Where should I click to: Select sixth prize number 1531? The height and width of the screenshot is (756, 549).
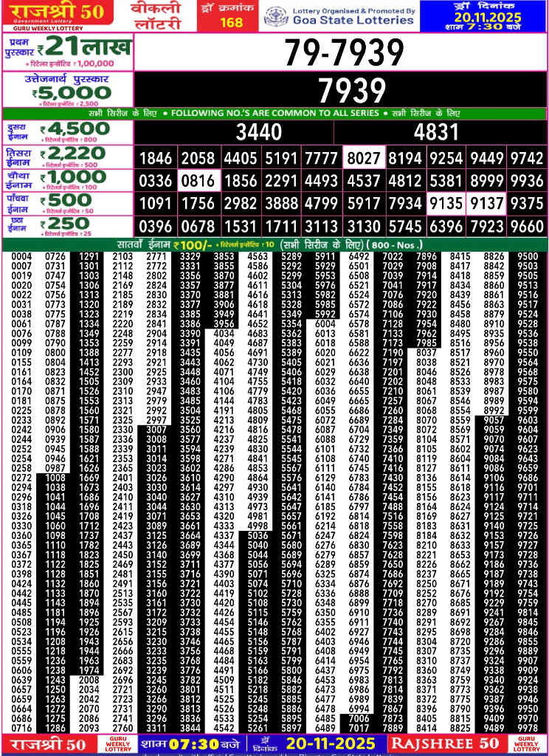coord(239,227)
